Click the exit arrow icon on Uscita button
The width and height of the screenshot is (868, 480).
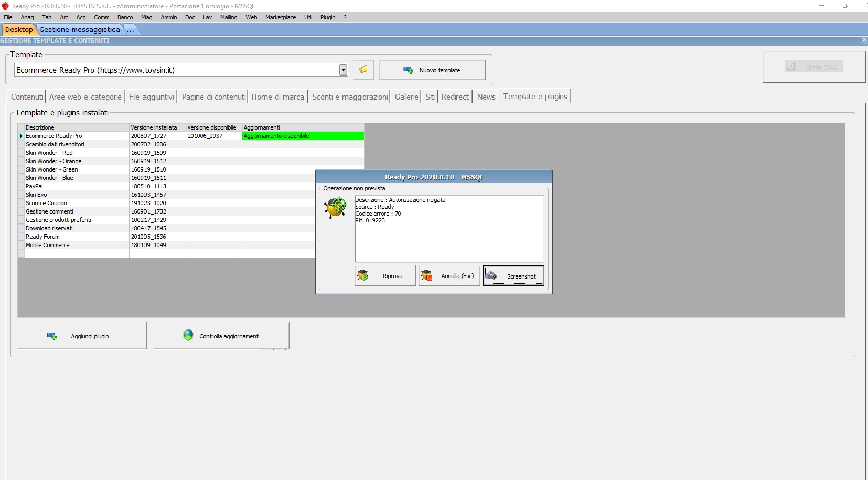point(792,66)
